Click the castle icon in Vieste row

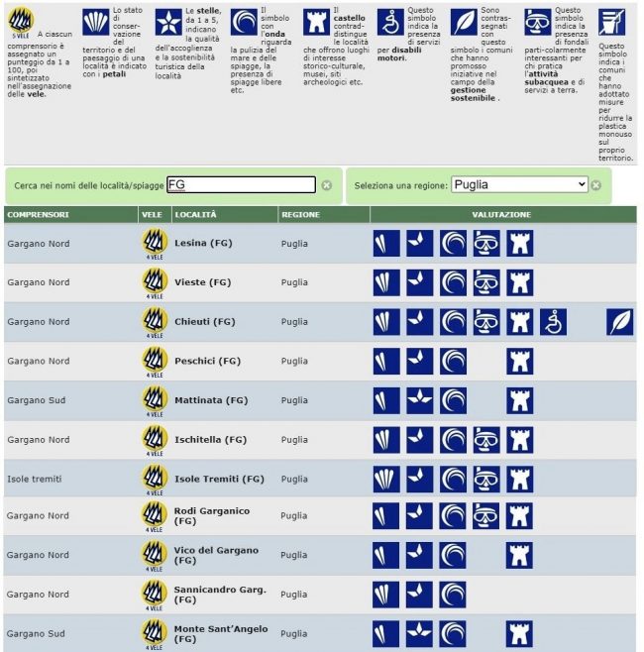coord(519,282)
